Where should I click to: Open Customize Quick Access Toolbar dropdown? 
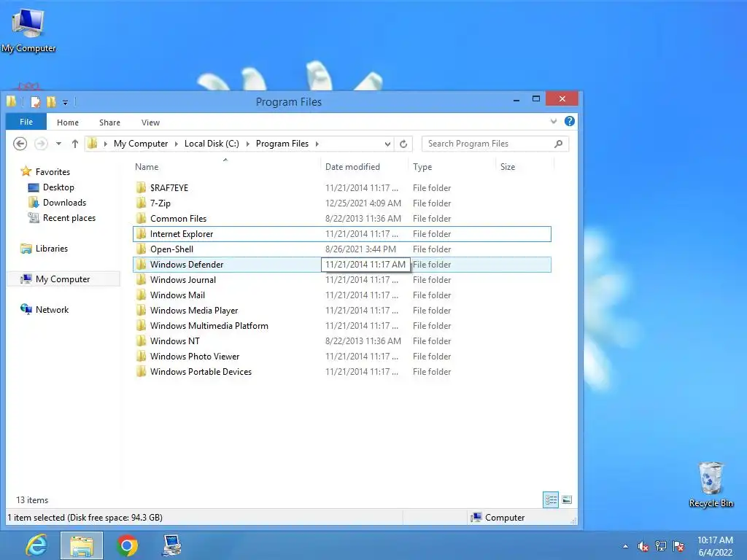[65, 102]
